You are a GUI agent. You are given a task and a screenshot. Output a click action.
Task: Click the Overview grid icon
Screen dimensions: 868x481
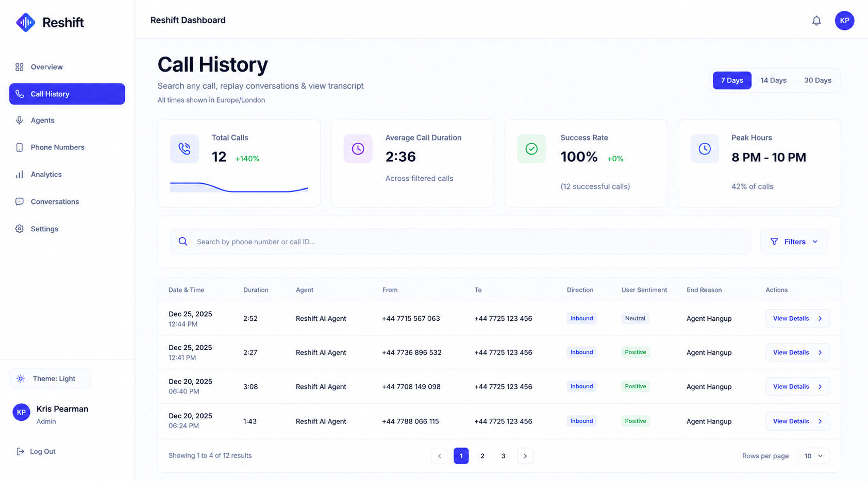tap(20, 67)
